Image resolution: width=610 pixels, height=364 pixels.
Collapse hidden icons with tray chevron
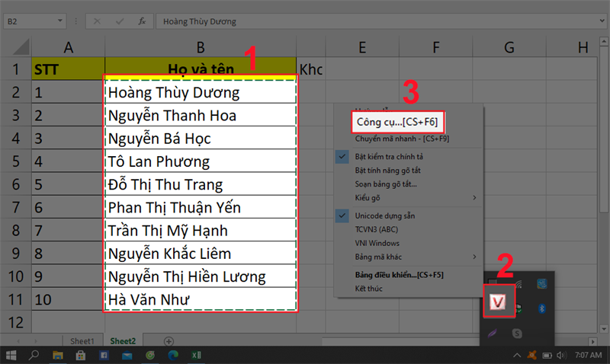(x=517, y=355)
